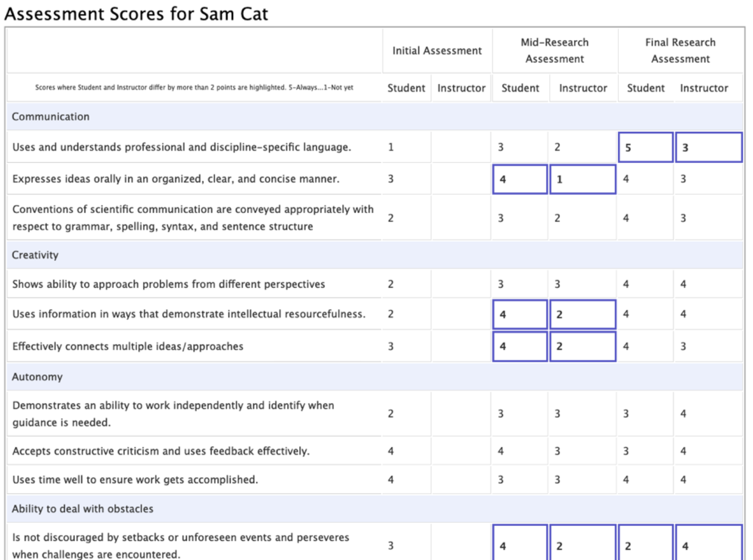This screenshot has width=753, height=560.
Task: Select the 'Shows ability to approach problems' row label
Action: pyautogui.click(x=168, y=284)
